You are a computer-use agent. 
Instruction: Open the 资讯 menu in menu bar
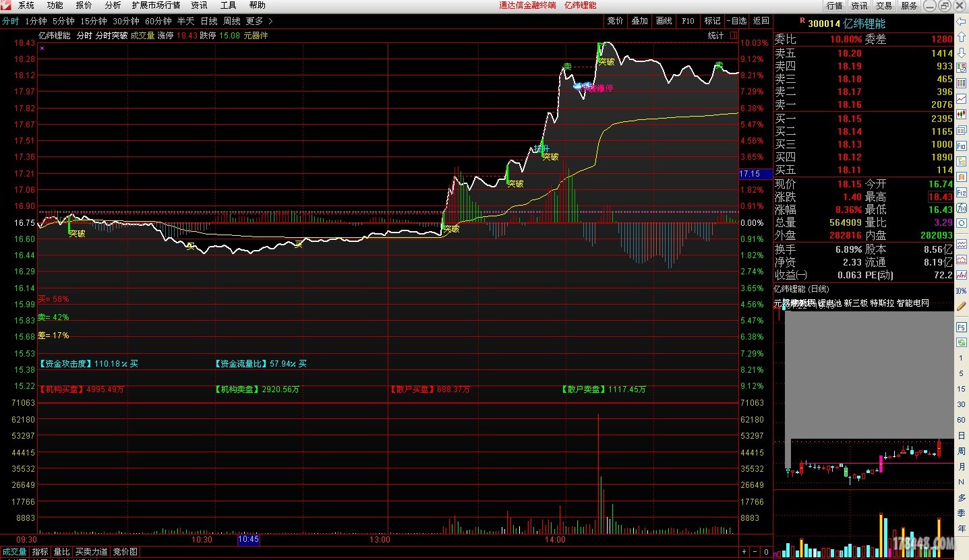200,5
